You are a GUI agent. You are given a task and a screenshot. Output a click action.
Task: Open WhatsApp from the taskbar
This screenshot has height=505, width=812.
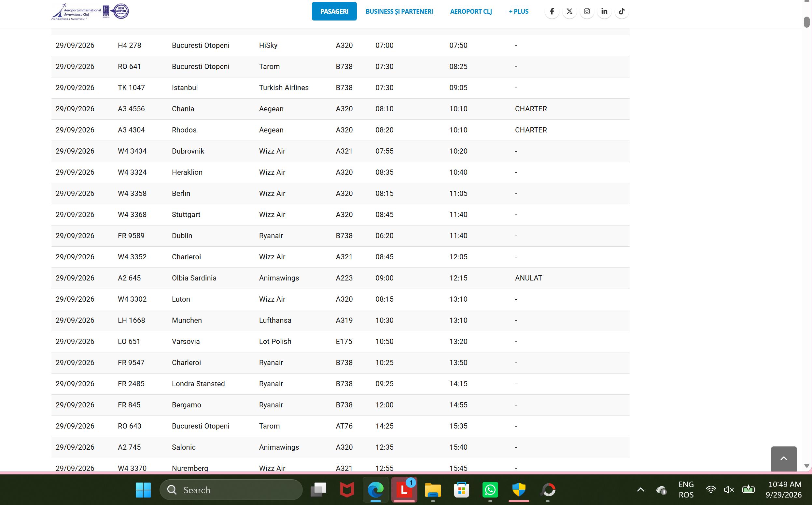[x=490, y=490]
